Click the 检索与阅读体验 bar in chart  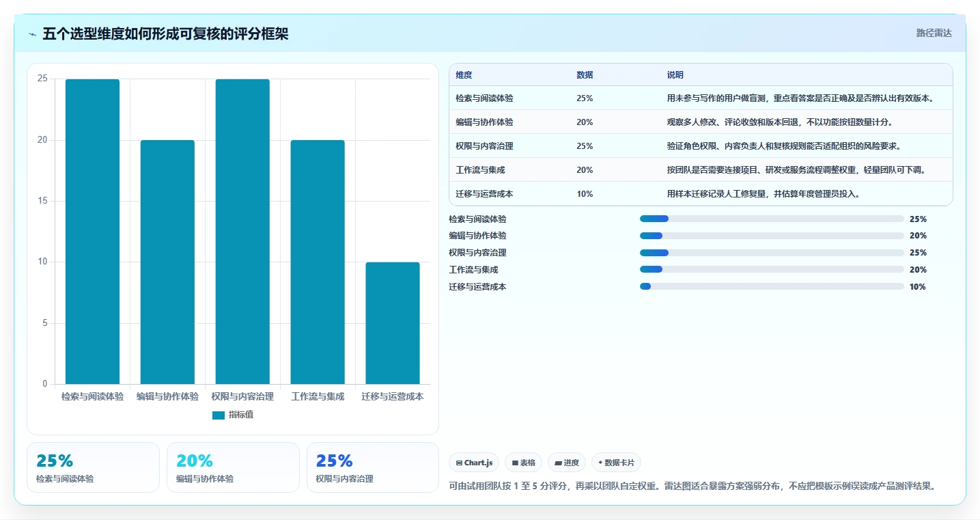coord(92,232)
